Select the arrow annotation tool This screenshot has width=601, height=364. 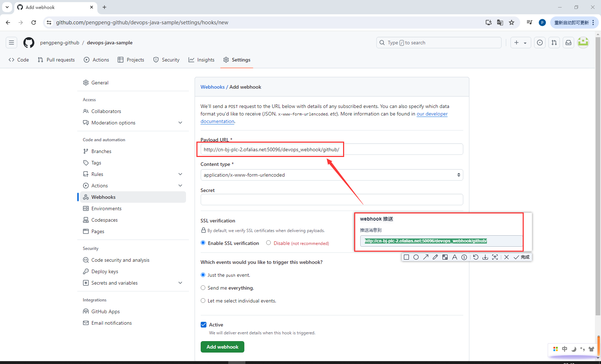[x=426, y=257]
